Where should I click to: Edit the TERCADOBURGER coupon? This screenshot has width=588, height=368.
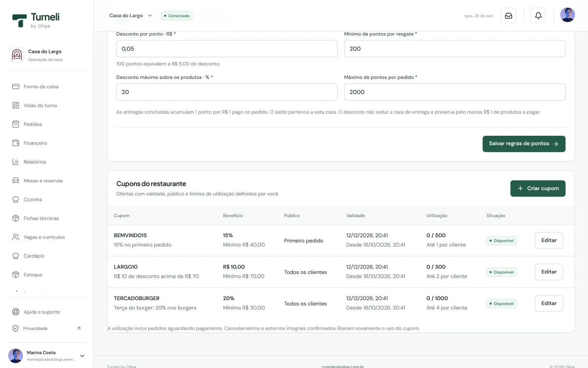(x=549, y=304)
